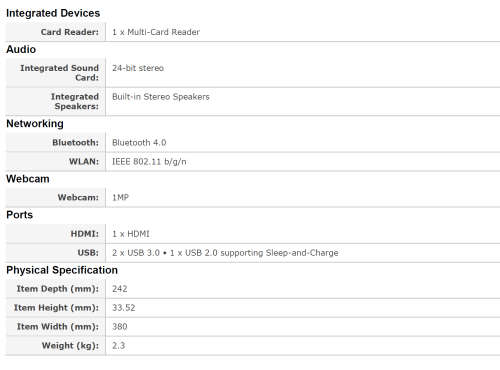Click the Audio section heading
500x370 pixels.
coord(21,49)
